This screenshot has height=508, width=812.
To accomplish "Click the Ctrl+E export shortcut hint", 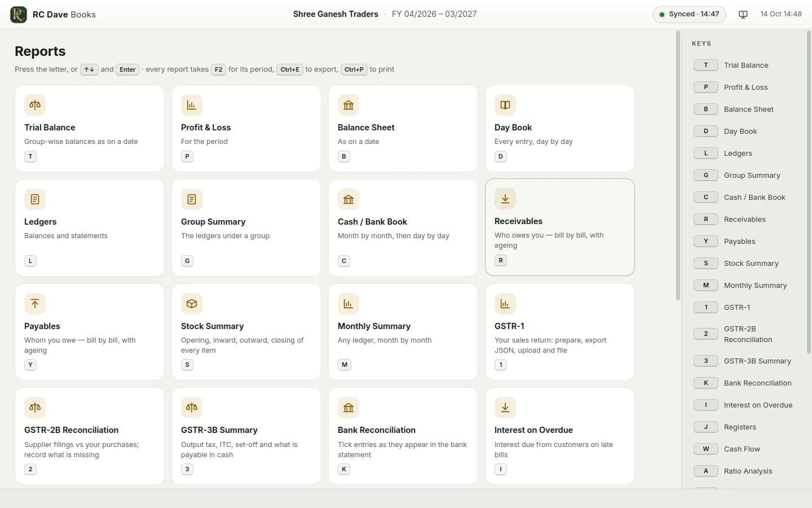I will pyautogui.click(x=290, y=69).
